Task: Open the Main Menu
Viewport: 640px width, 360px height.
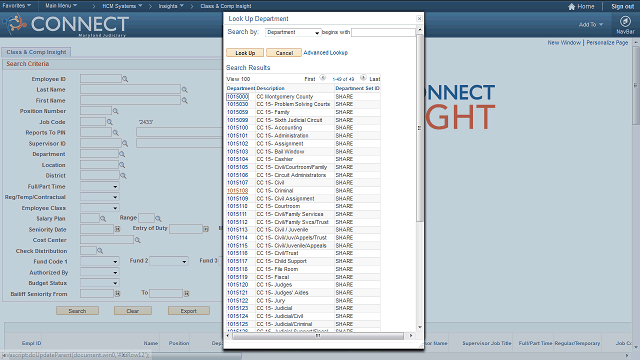Action: point(61,6)
